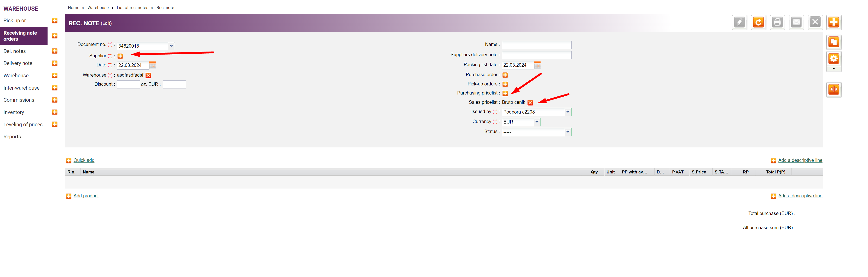Click the orange plus new record icon
Screen dimensions: 868x277
pyautogui.click(x=834, y=23)
